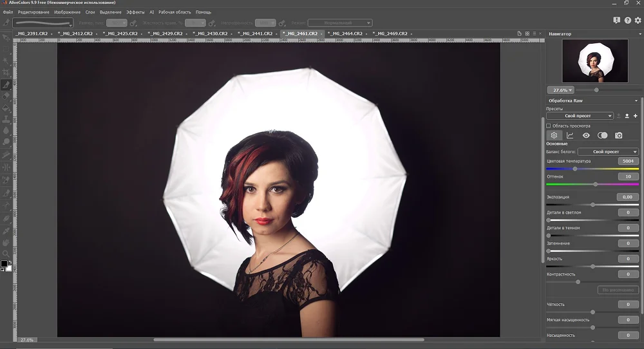Open the help question mark icon
The width and height of the screenshot is (644, 349).
[628, 21]
